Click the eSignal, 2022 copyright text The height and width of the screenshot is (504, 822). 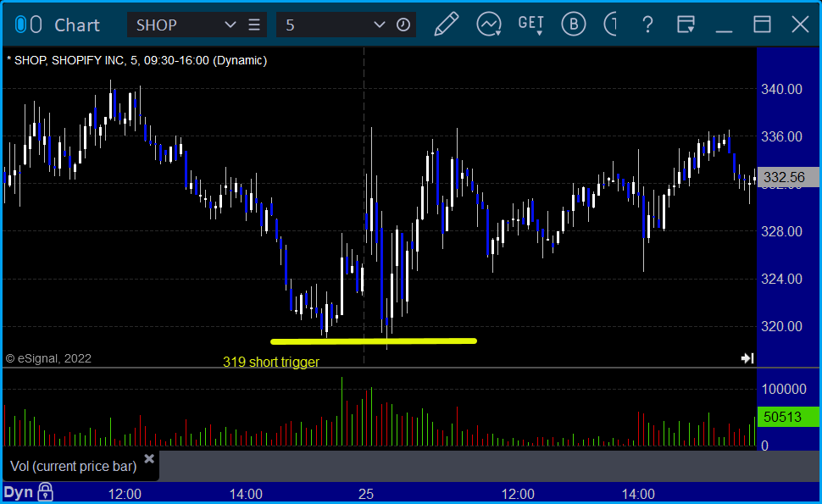pos(48,358)
